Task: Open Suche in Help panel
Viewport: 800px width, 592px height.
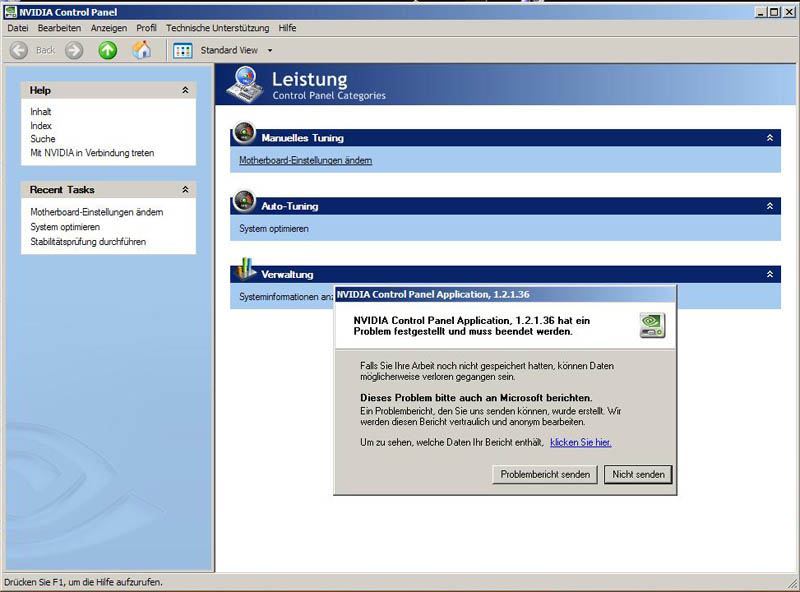Action: coord(42,139)
